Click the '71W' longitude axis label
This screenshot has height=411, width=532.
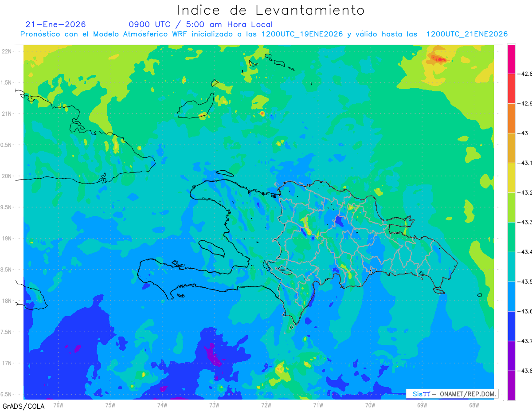[x=318, y=405]
